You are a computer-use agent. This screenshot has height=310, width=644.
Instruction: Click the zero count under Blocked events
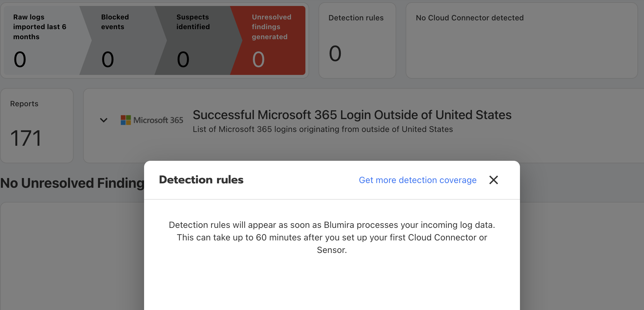point(108,60)
